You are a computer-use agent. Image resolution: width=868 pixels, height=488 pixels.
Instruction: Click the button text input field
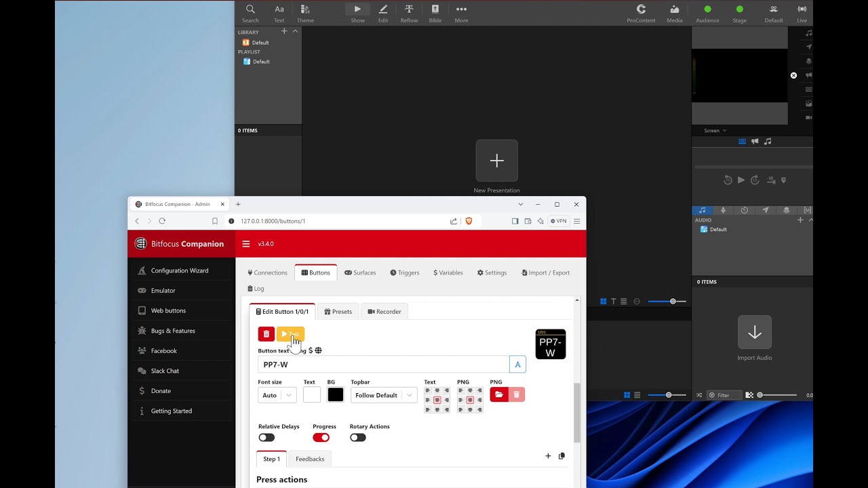(x=383, y=365)
